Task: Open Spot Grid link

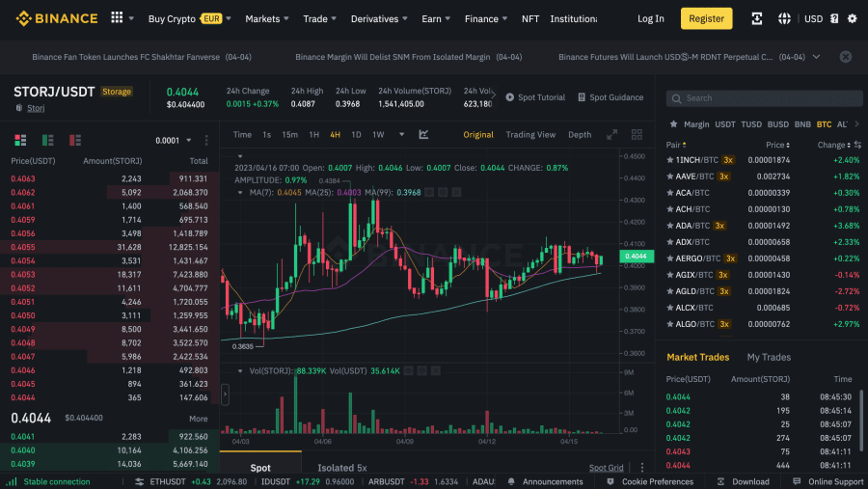Action: [x=607, y=468]
